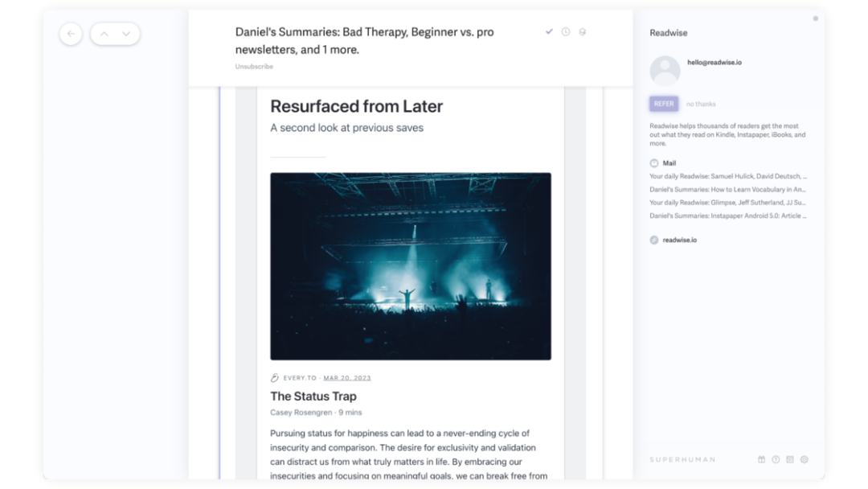868x489 pixels.
Task: Open email about Instapaper Android 5.0
Action: pos(728,216)
